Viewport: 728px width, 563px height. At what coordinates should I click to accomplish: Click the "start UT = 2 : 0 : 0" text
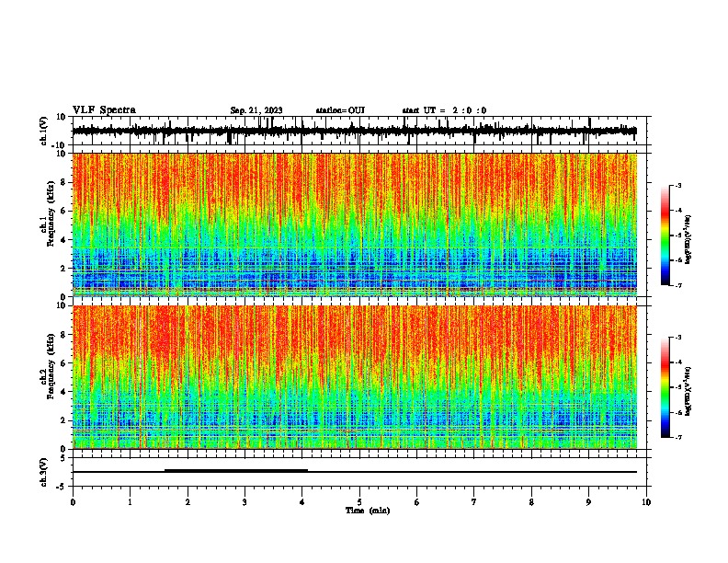(444, 110)
